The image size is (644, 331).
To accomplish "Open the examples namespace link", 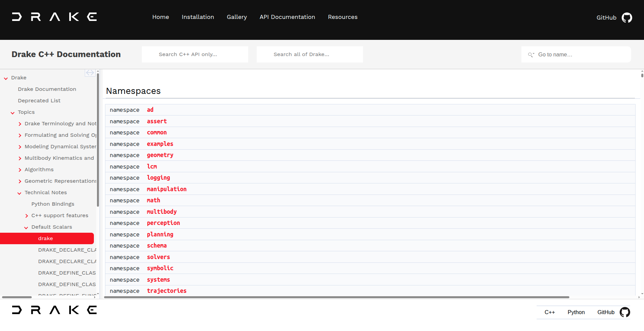I will 160,144.
